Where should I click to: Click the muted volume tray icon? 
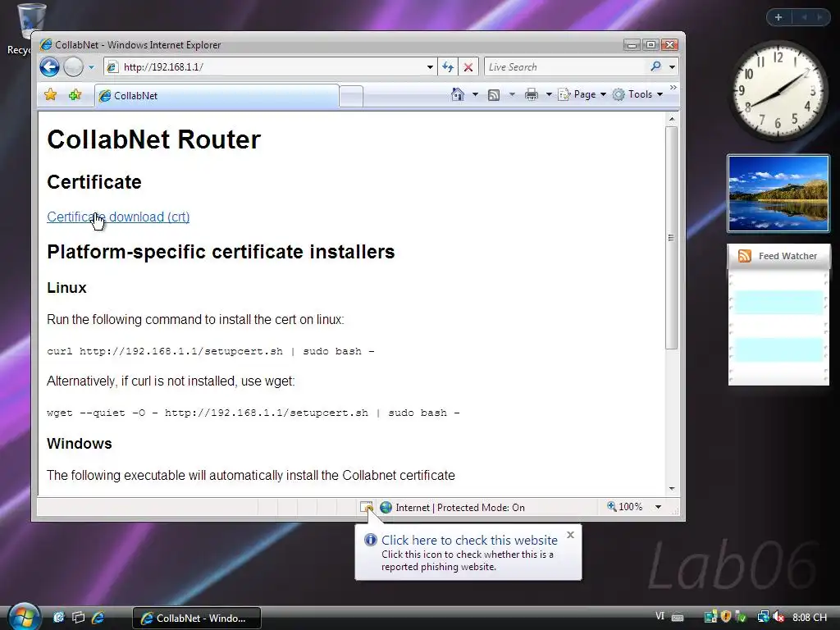pos(778,618)
